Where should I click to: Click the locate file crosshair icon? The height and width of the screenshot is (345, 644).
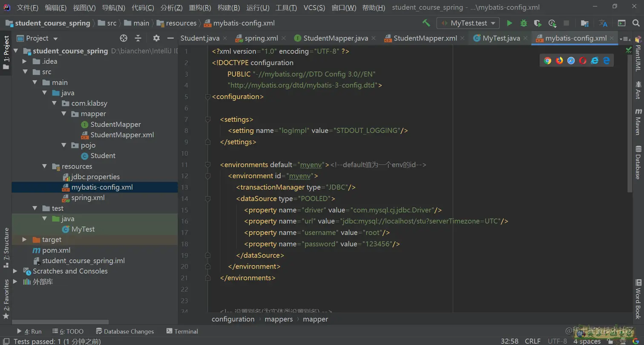point(124,38)
